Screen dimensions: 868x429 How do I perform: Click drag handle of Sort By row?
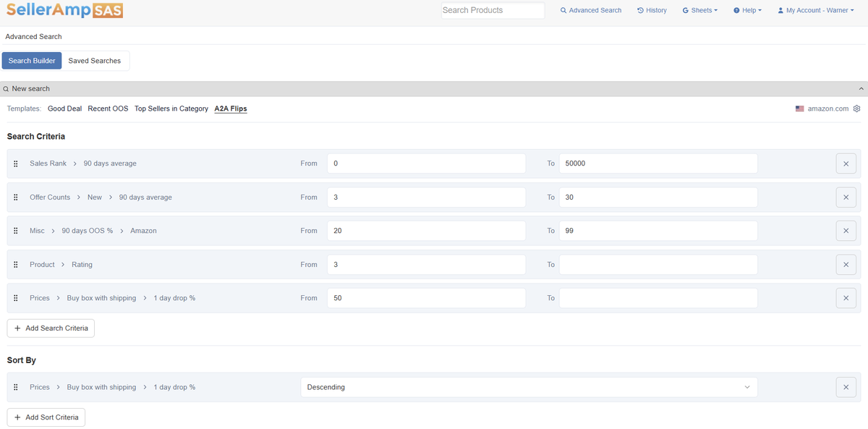(x=16, y=387)
